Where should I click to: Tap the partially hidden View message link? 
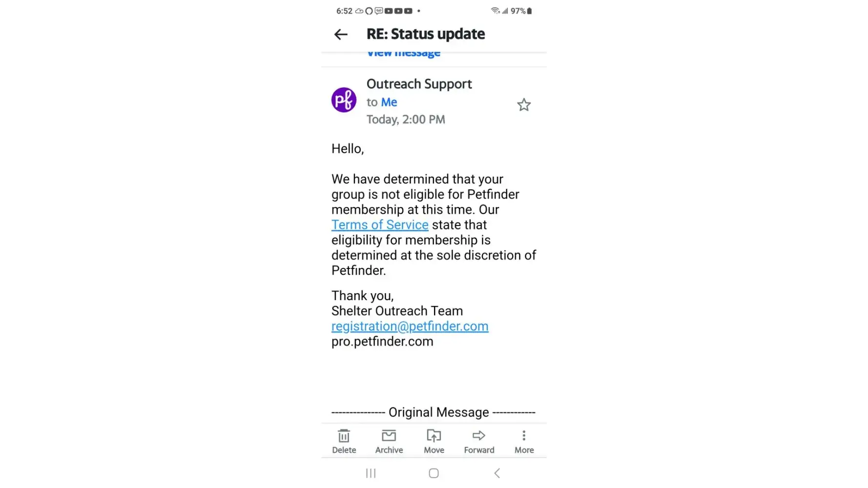coord(404,54)
